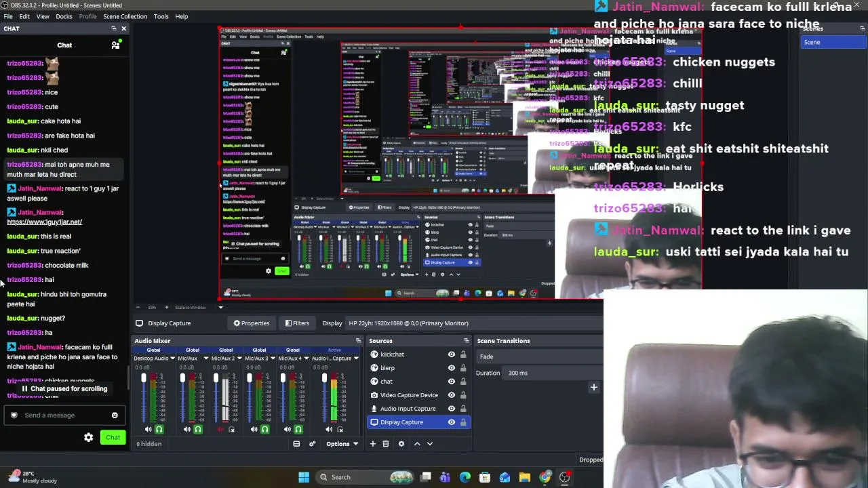Open the File menu
The width and height of the screenshot is (868, 488).
(8, 16)
